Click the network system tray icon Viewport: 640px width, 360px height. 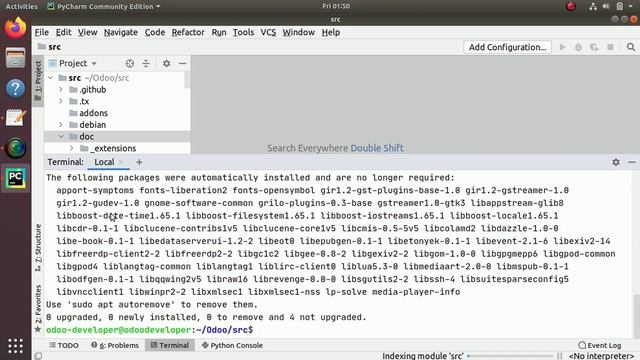[593, 6]
